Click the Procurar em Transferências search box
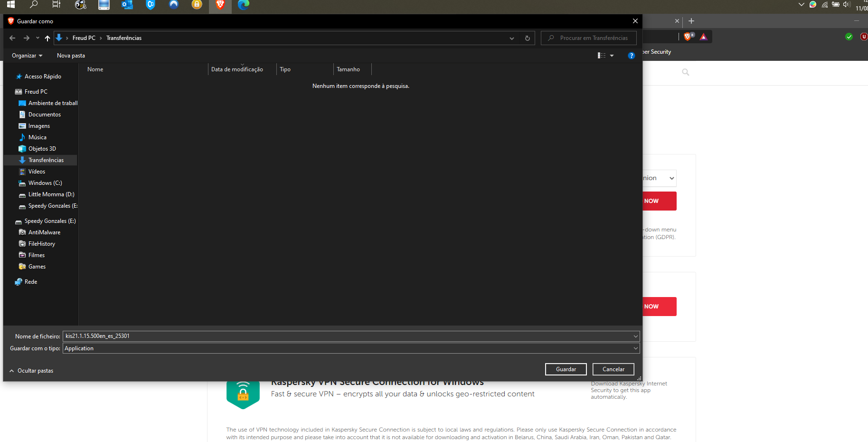The height and width of the screenshot is (442, 868). point(589,38)
